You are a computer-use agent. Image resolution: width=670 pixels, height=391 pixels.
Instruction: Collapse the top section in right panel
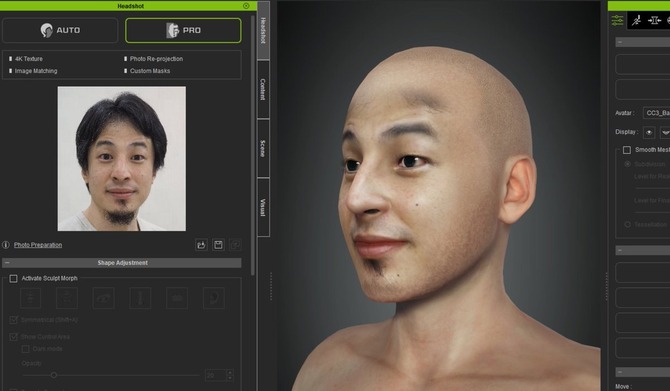[x=620, y=42]
